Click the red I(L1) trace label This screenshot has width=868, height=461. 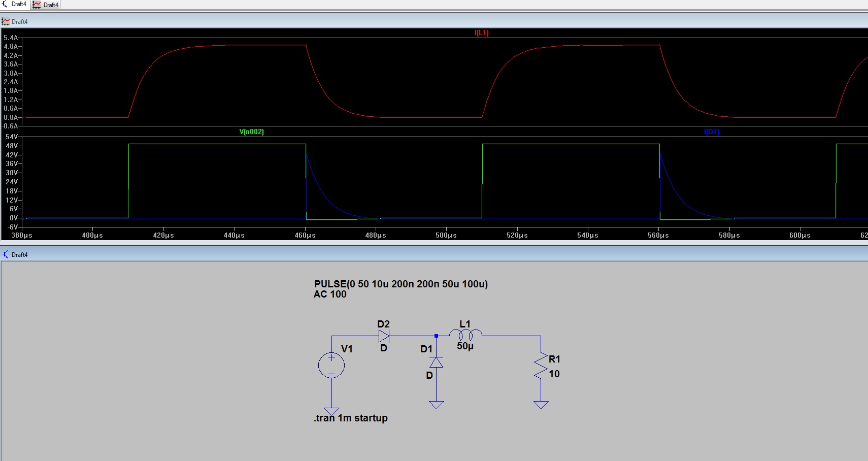coord(481,33)
